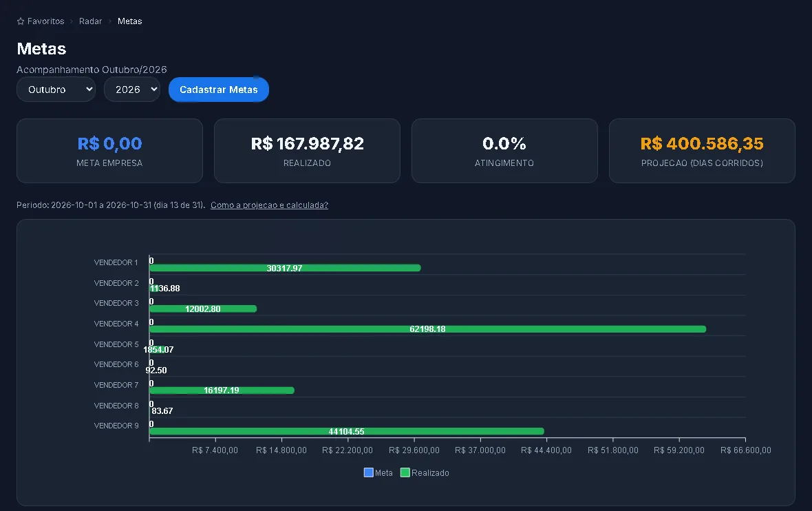Image resolution: width=812 pixels, height=511 pixels.
Task: Click the VENDEDOR 1 green bar 30317.97
Action: 285,268
